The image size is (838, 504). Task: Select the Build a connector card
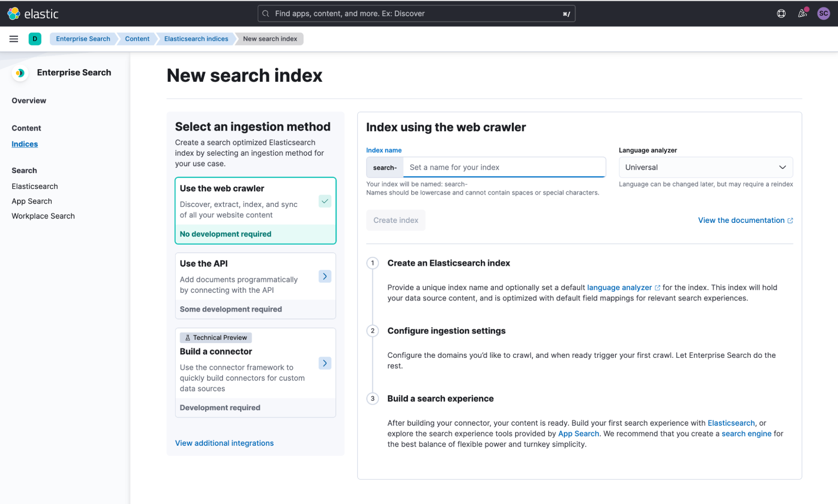pyautogui.click(x=255, y=372)
